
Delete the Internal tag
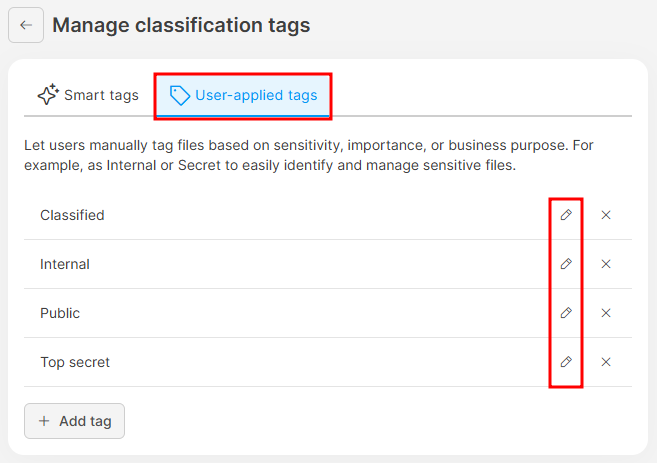(x=606, y=264)
